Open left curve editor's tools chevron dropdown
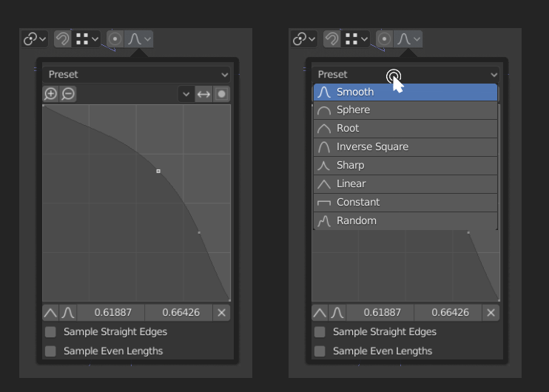549x392 pixels. tap(186, 94)
